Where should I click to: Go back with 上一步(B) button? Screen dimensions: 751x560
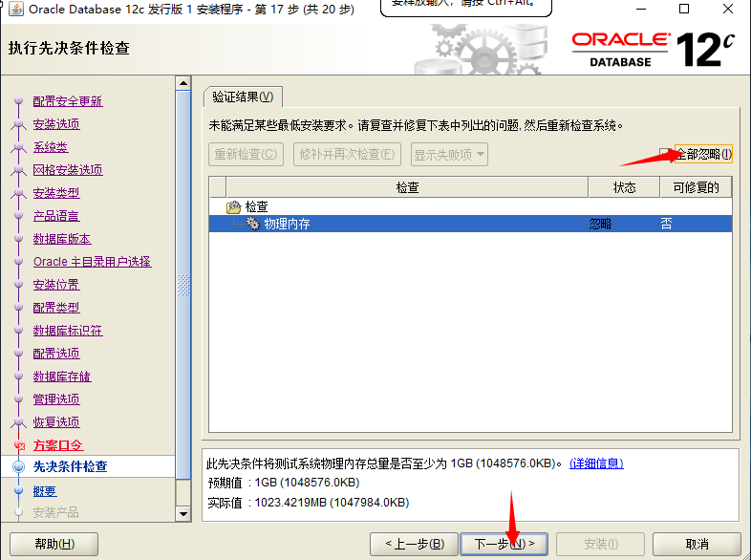click(x=415, y=544)
